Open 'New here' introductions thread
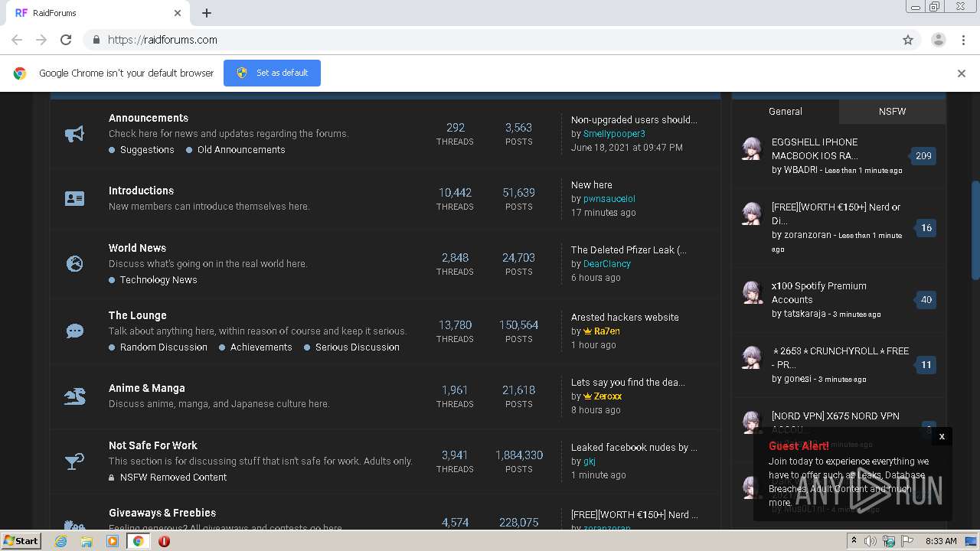Image resolution: width=980 pixels, height=551 pixels. point(591,185)
